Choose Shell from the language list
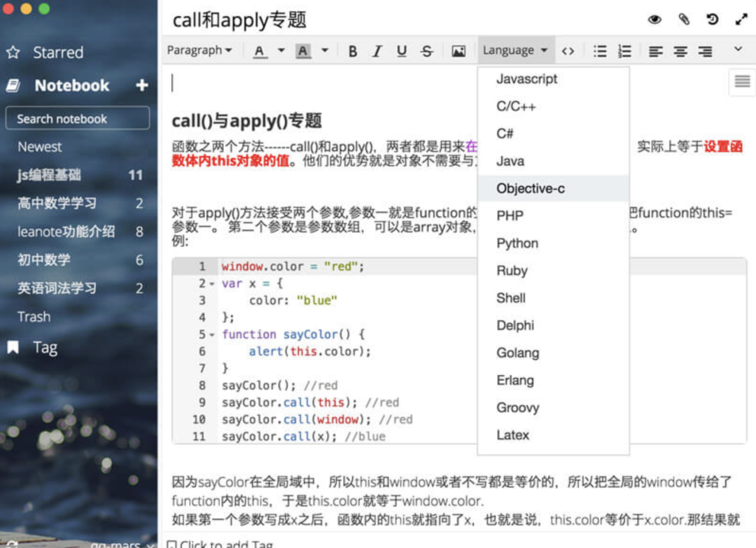Screen dimensions: 756x548 [x=553, y=298]
